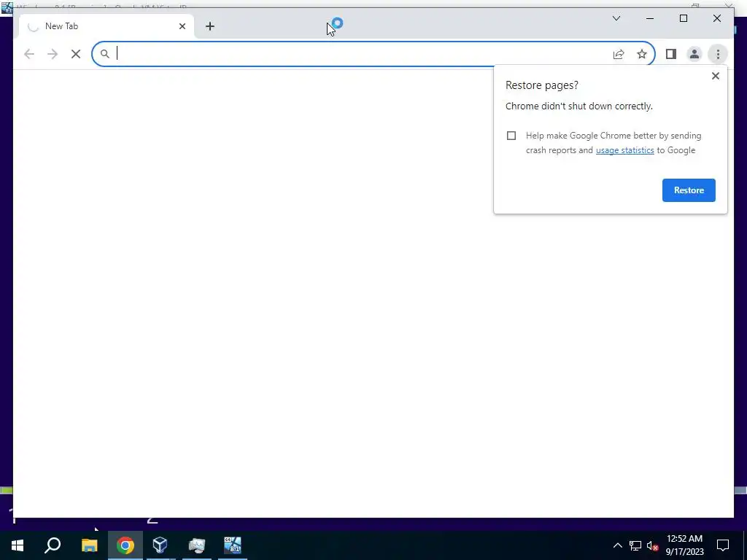The image size is (747, 560).
Task: Open File Explorer from taskbar
Action: point(89,545)
